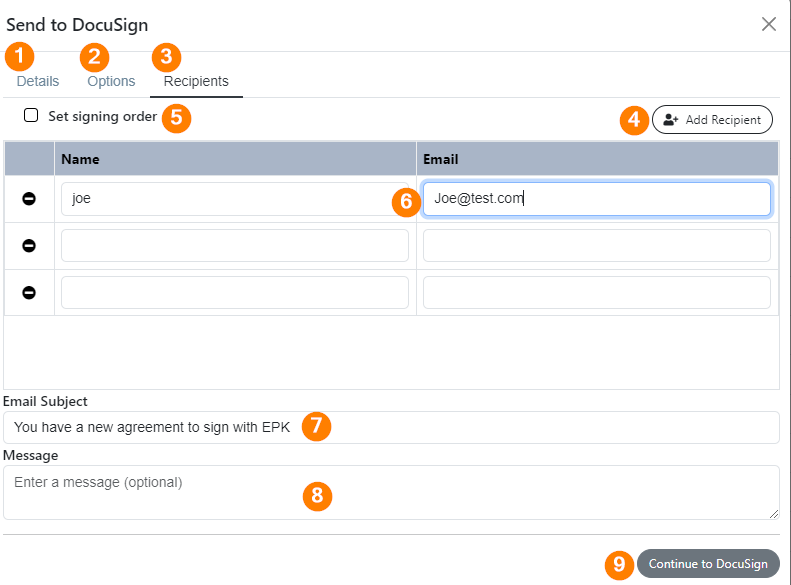Click the Add Recipient button label
The height and width of the screenshot is (585, 791).
(x=723, y=120)
